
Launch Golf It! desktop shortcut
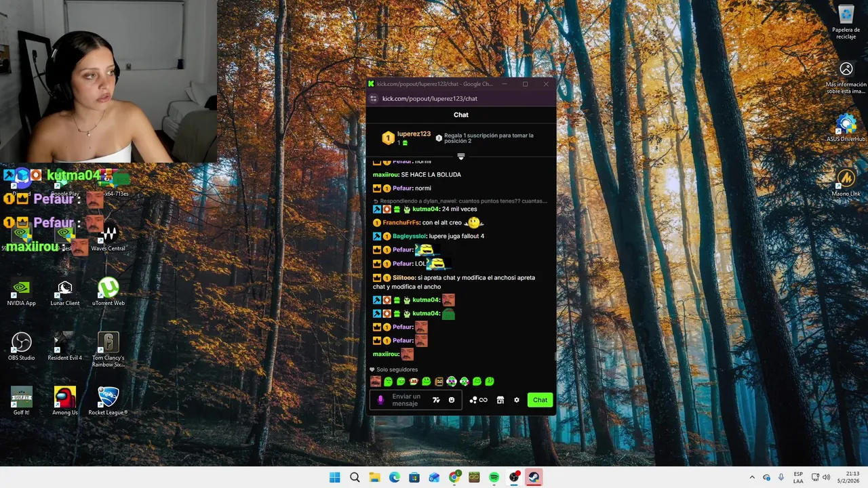21,401
